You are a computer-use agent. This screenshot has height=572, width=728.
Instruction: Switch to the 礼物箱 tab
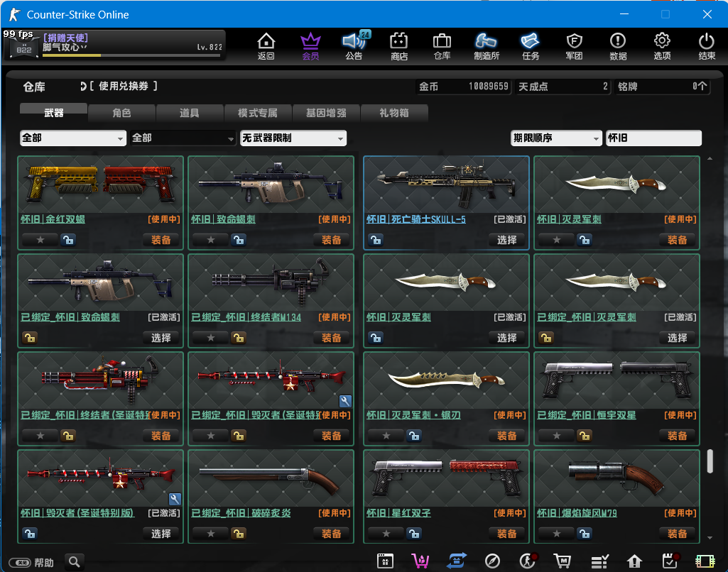[393, 113]
